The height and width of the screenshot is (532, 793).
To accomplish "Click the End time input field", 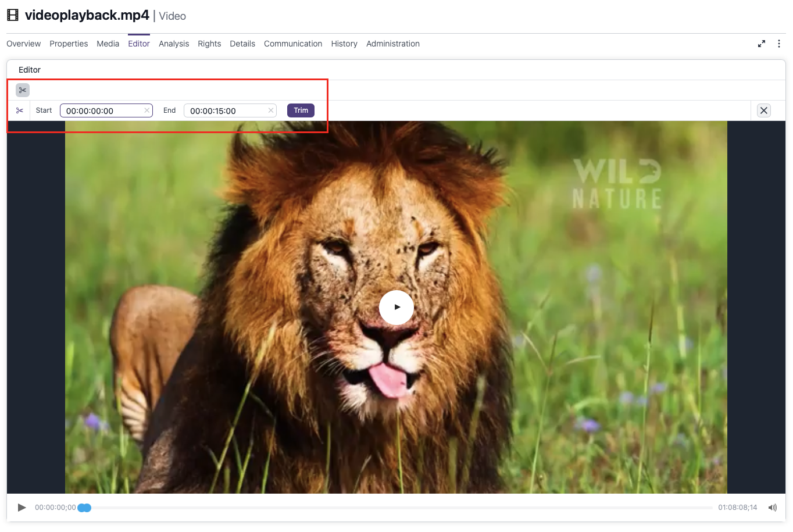I will (226, 110).
